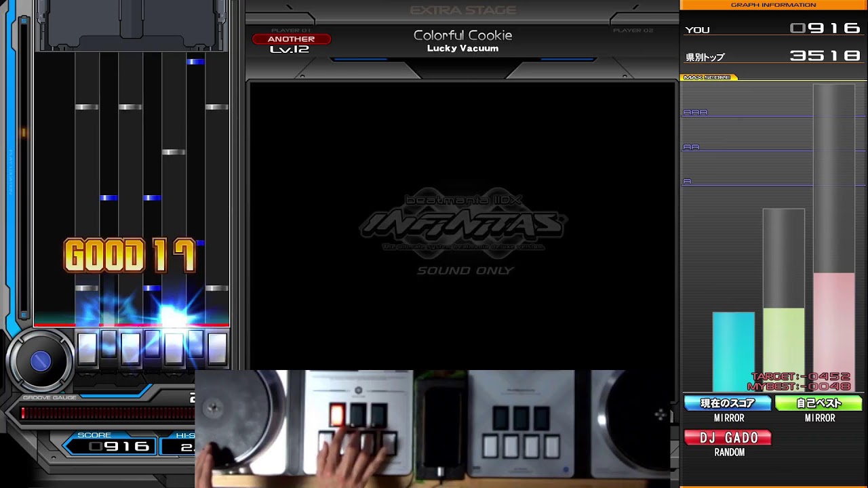This screenshot has height=488, width=868.
Task: Click the TARGET:-0452 text
Action: pos(801,377)
